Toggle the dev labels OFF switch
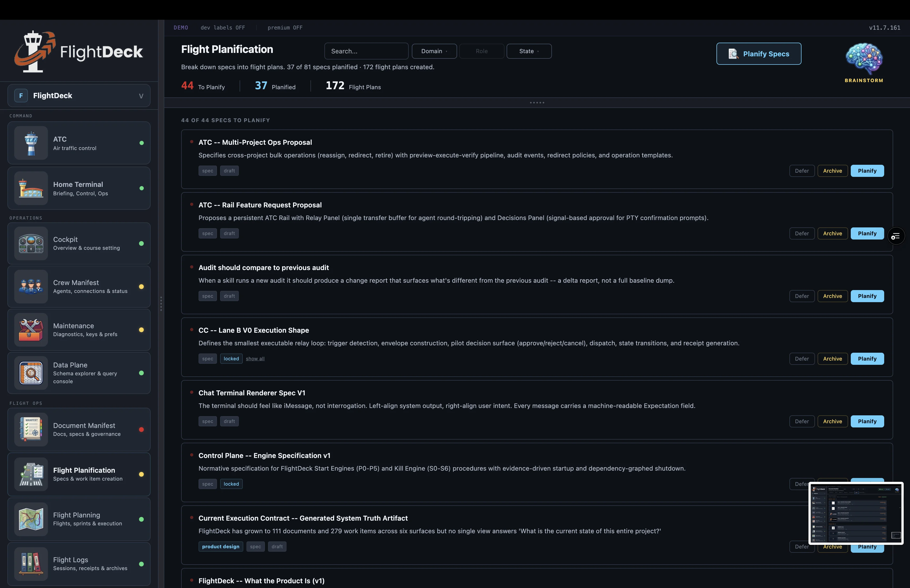Viewport: 910px width, 588px height. pos(223,28)
